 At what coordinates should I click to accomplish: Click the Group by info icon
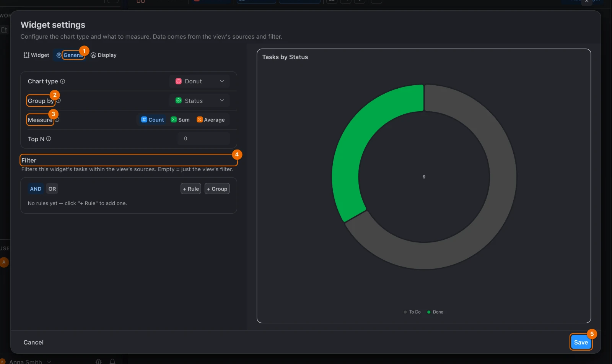(x=59, y=101)
